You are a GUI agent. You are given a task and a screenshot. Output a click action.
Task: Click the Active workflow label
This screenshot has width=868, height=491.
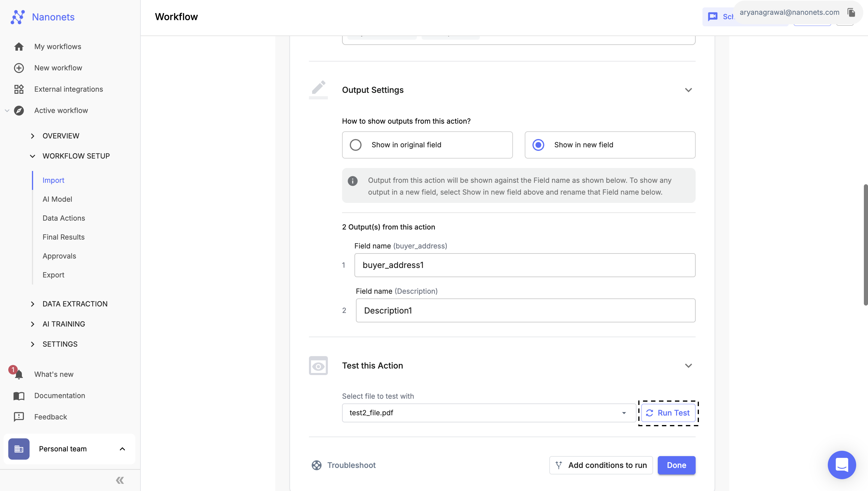tap(61, 110)
